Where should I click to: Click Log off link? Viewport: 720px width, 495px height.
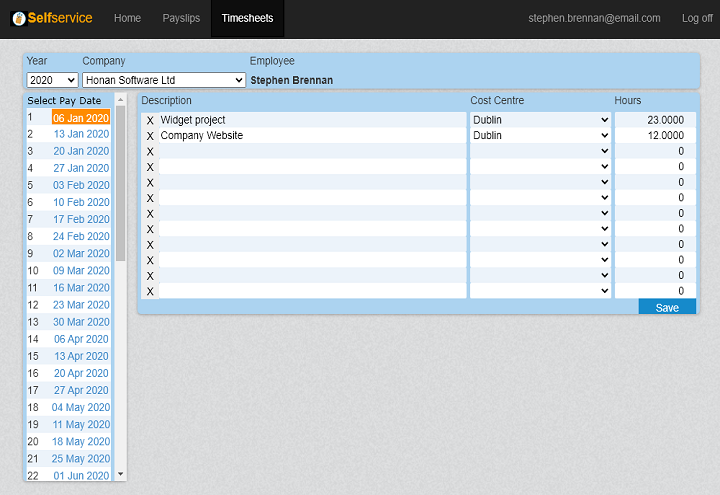697,18
